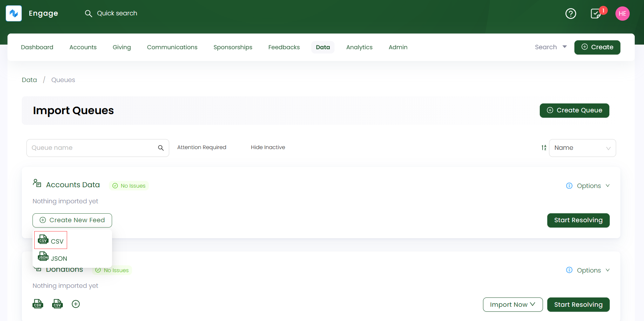Open the Import Now dropdown

(513, 305)
